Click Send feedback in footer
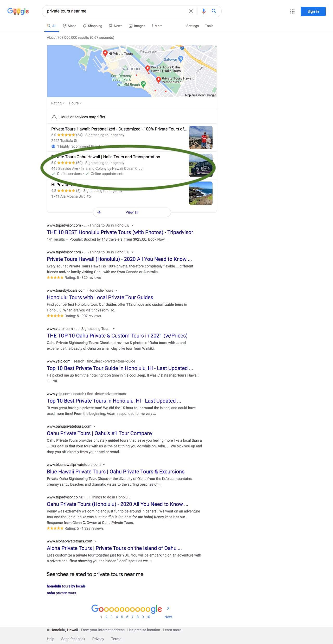The height and width of the screenshot is (644, 333). [x=73, y=639]
